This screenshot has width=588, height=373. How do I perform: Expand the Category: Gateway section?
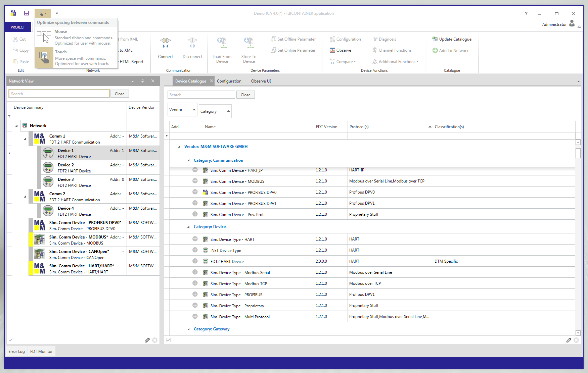tap(188, 329)
